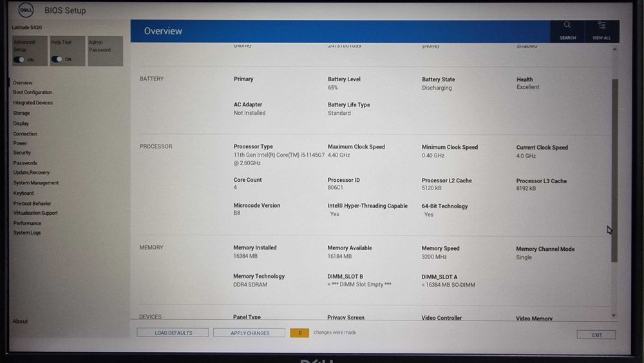Viewport: 644px width, 363px height.
Task: Toggle the Advanced Setup switch
Action: point(19,59)
